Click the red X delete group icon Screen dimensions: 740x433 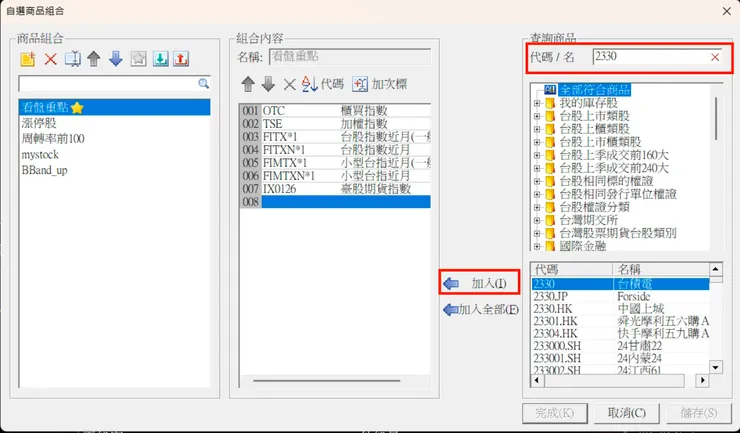[50, 59]
